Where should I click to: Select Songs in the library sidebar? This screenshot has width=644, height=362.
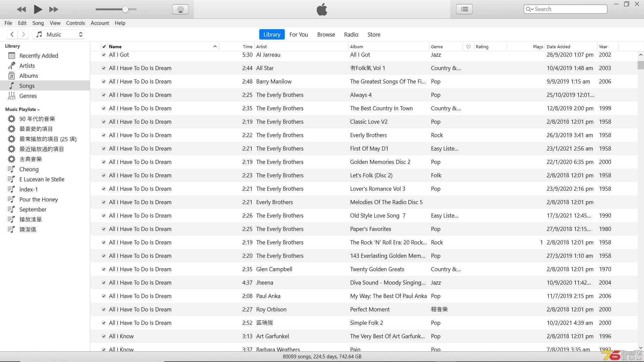pos(45,86)
